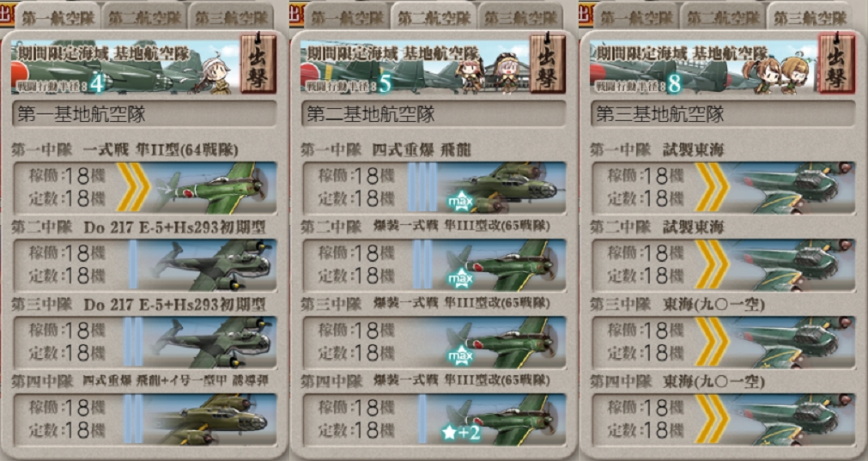The width and height of the screenshot is (868, 461).
Task: Open 第二航空隊 tab above 第三基地航空隊 panel
Action: 724,18
